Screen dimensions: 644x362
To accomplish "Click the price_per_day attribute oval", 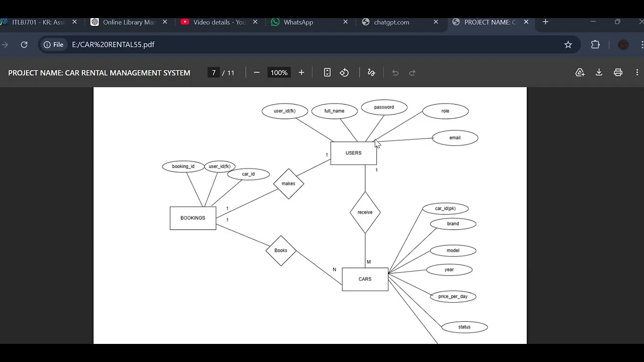I will click(453, 297).
